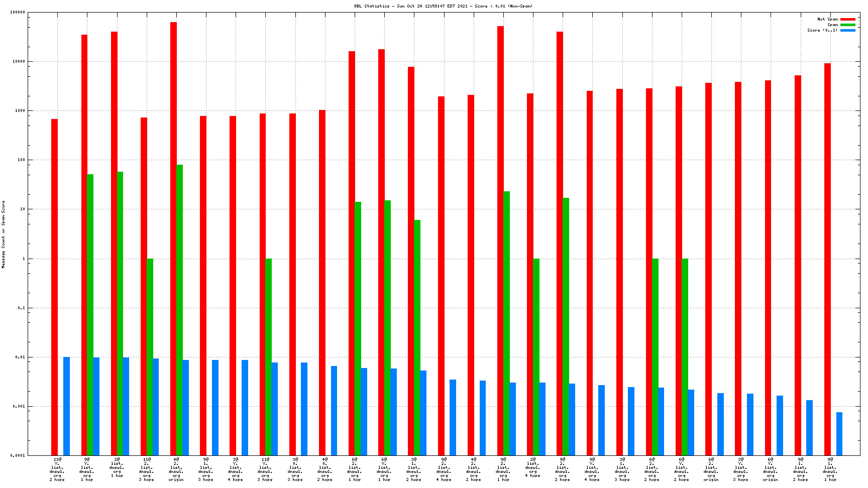Click the rightmost red Not Spam bar
The height and width of the screenshot is (488, 868).
pyautogui.click(x=827, y=259)
